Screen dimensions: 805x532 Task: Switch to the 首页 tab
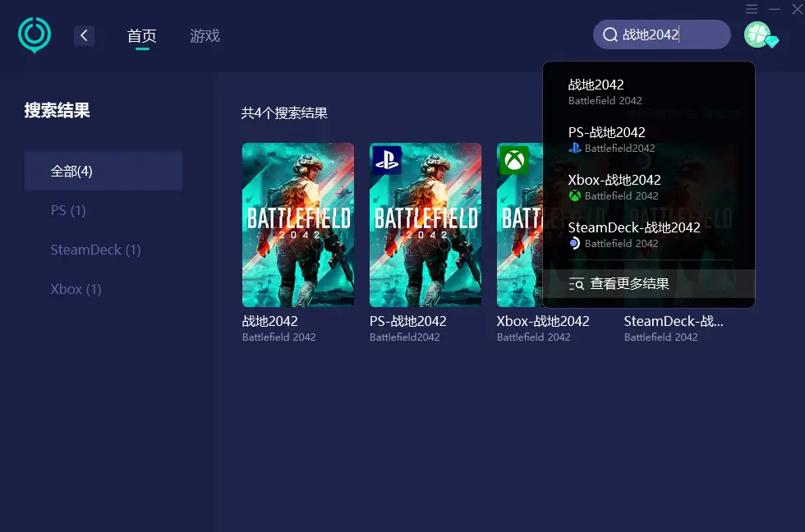coord(141,36)
